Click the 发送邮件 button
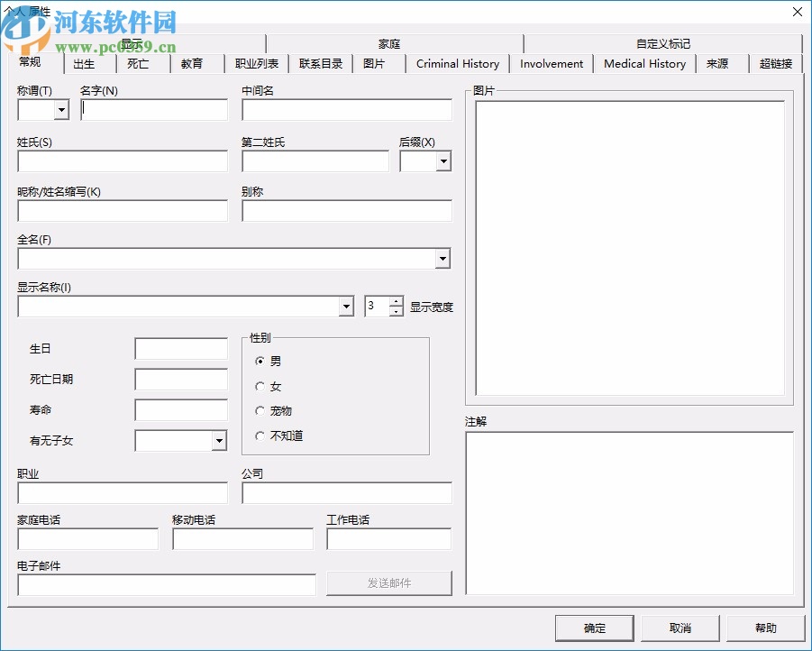 click(388, 583)
